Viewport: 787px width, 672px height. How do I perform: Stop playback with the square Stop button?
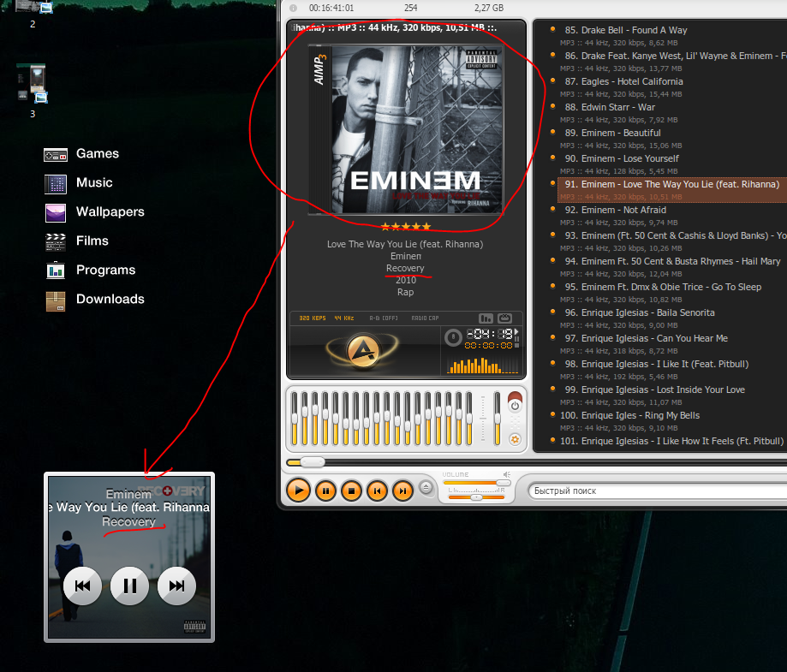pyautogui.click(x=351, y=491)
